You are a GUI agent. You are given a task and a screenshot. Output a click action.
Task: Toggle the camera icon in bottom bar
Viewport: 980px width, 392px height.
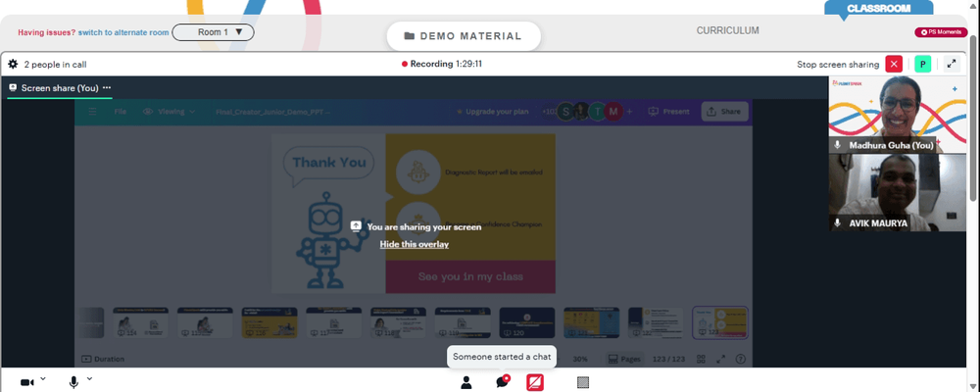click(26, 382)
